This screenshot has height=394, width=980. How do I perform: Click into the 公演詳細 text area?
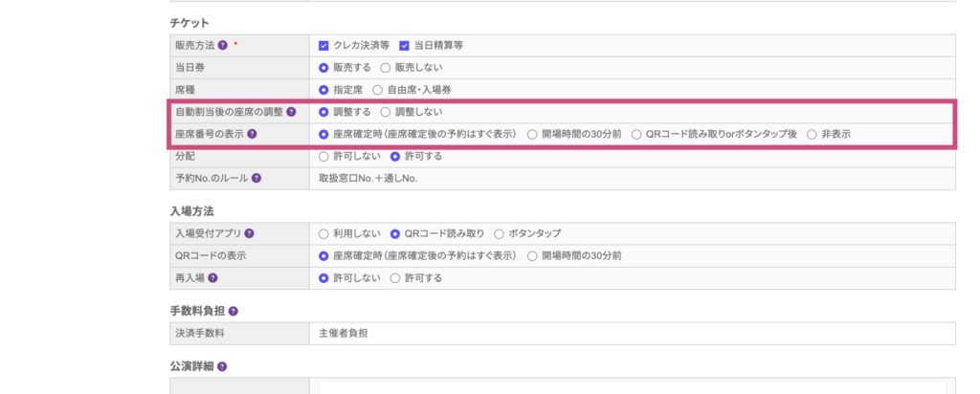coord(632,385)
